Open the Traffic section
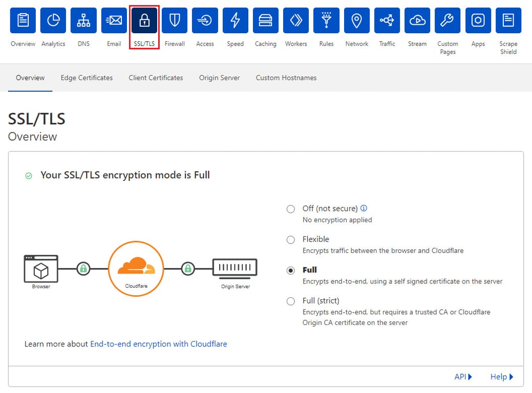 coord(387,20)
